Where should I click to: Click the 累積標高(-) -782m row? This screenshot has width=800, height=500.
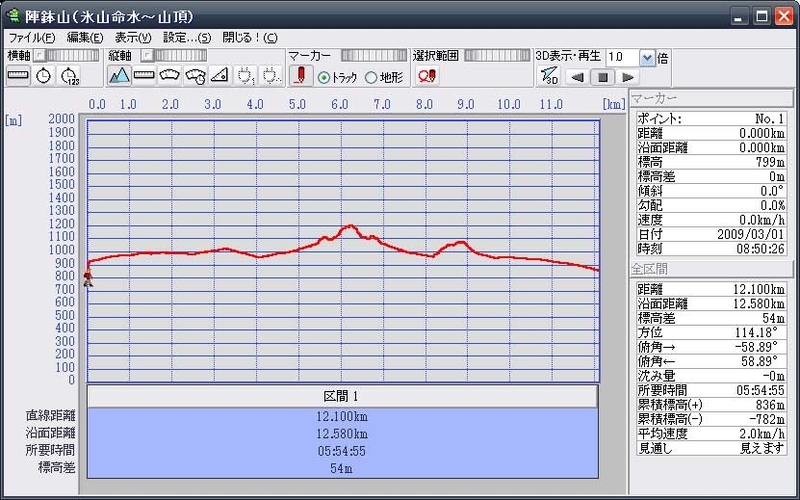coord(711,419)
